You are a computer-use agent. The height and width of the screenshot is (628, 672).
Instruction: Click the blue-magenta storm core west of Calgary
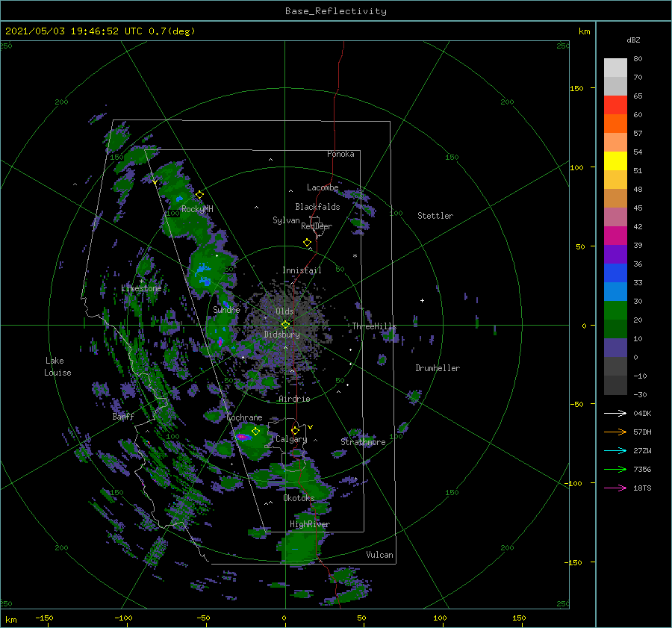point(243,437)
